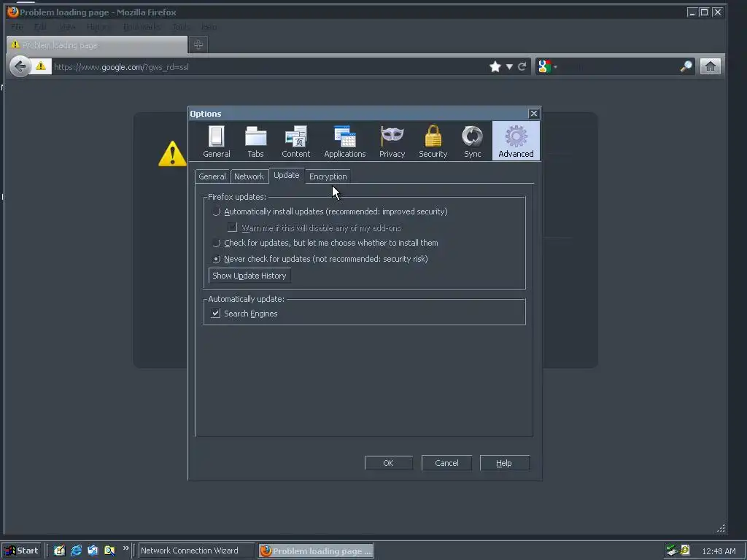Switch to the Update sub-tab

[x=286, y=175]
